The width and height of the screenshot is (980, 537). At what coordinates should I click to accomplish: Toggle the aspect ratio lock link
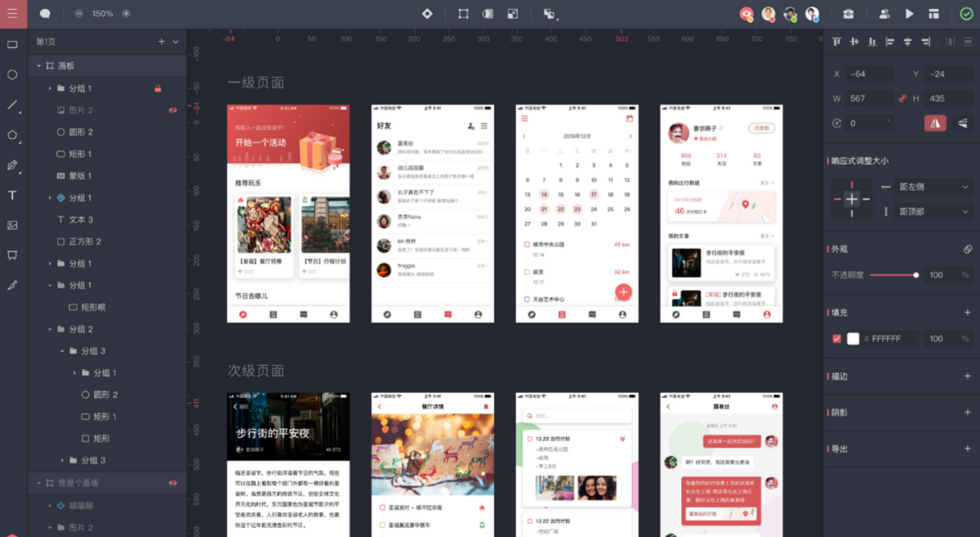[x=902, y=98]
